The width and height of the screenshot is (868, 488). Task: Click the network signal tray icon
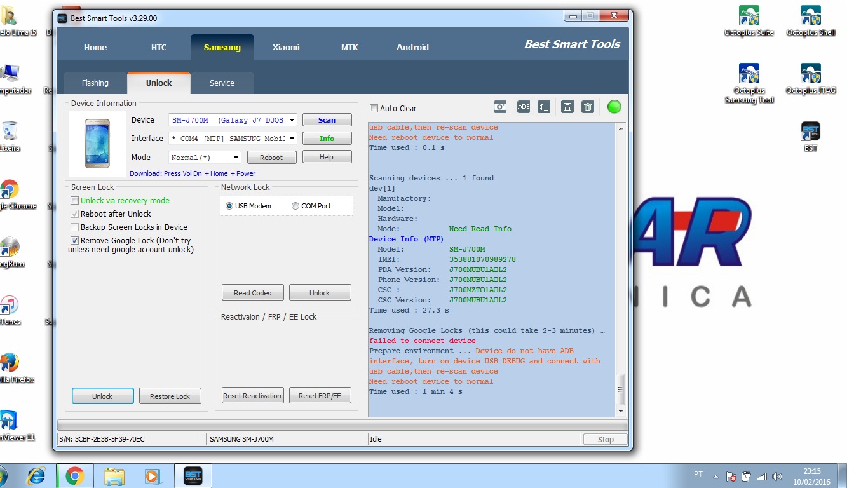(x=761, y=476)
